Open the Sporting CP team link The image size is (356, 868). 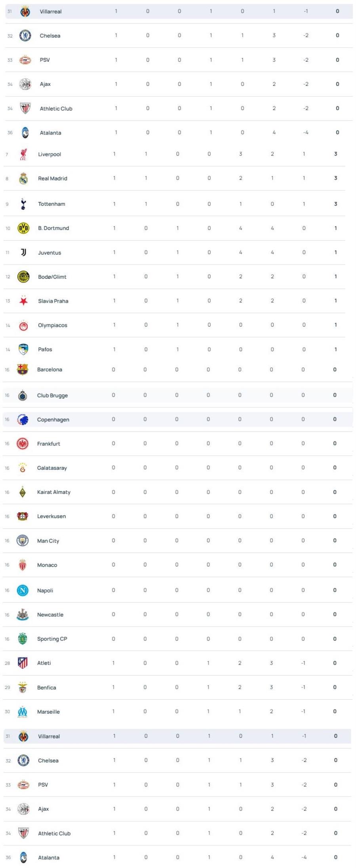coord(52,639)
